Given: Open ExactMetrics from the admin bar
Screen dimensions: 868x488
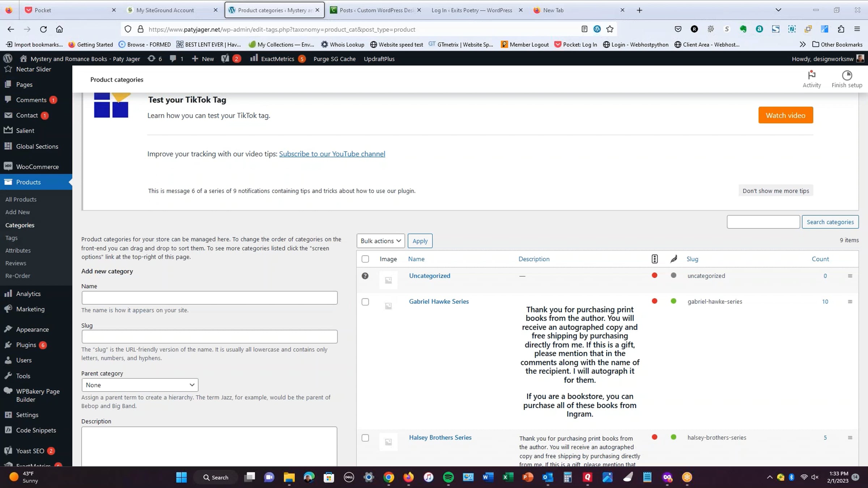Looking at the screenshot, I should (277, 59).
